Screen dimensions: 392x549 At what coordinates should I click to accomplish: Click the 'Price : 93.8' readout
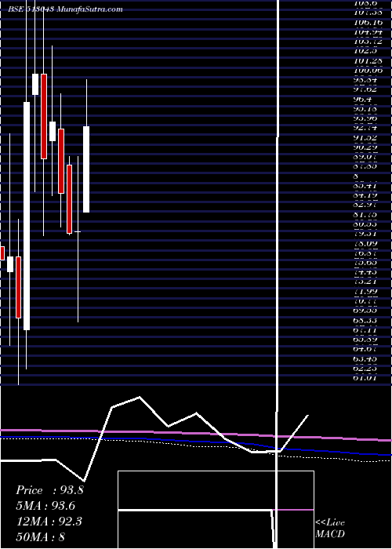[49, 490]
